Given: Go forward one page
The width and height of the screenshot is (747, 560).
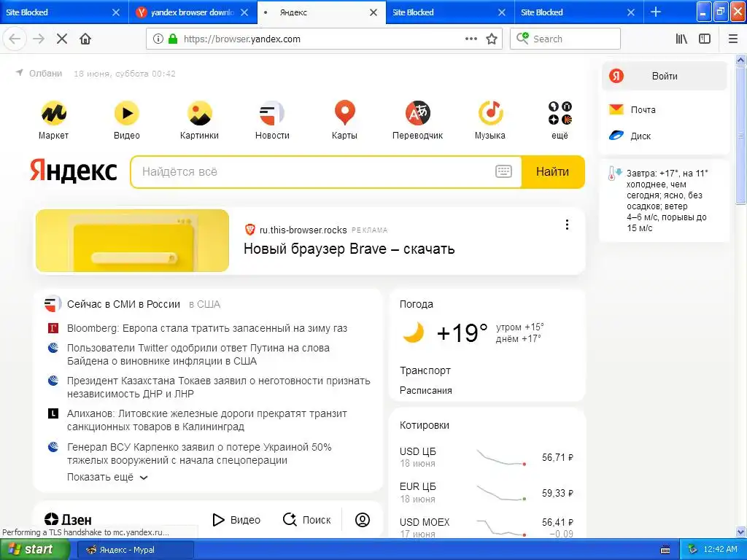Looking at the screenshot, I should pos(39,39).
